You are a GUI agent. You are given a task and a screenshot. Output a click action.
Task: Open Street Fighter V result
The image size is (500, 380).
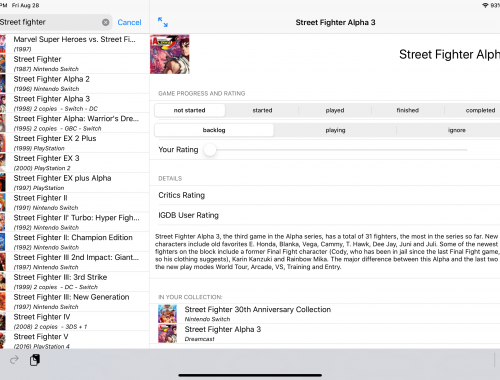[x=75, y=340]
